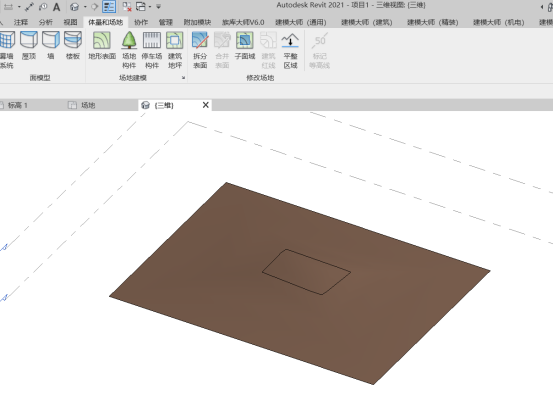Open the default 3D view house icon
The image size is (554, 395).
click(74, 7)
